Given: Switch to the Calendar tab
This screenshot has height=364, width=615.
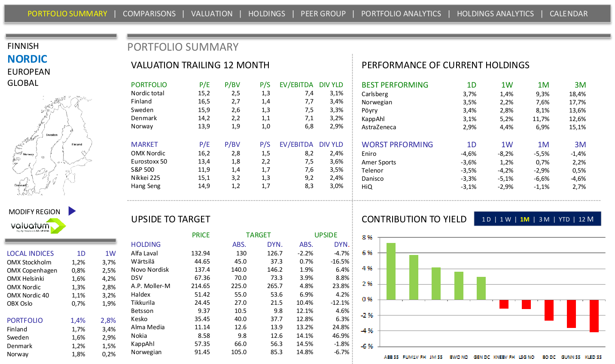Looking at the screenshot, I should pos(569,14).
